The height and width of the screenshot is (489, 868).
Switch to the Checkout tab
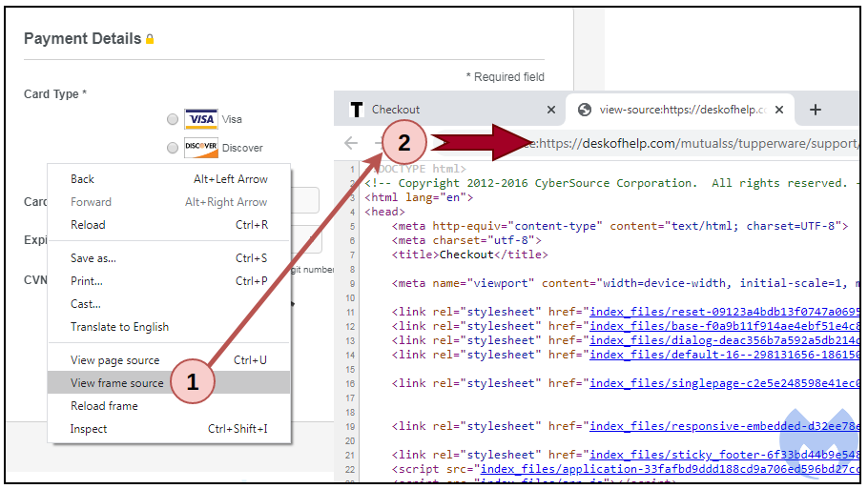[x=429, y=110]
